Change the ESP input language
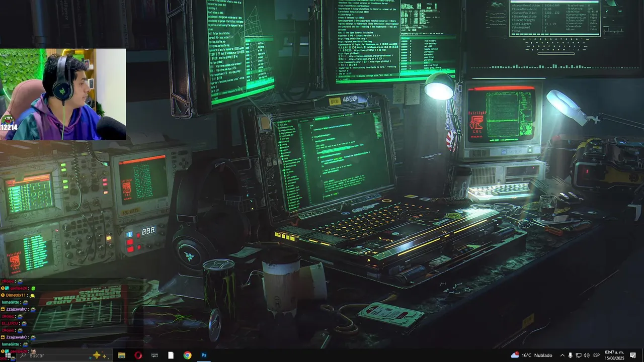Image resolution: width=644 pixels, height=362 pixels. (x=596, y=355)
